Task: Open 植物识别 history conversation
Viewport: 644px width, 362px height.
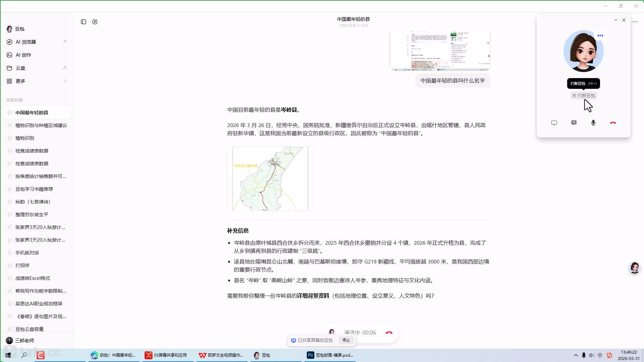Action: (25, 138)
